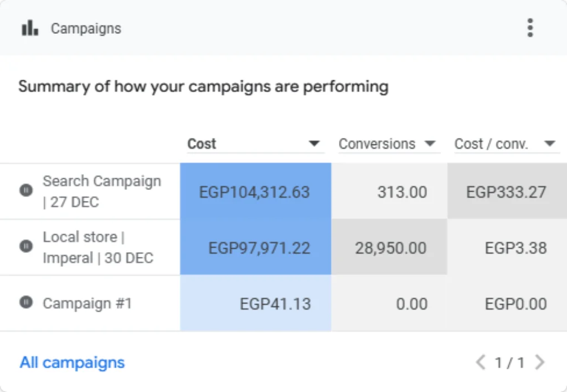Go to next page arrow
This screenshot has width=567, height=392.
[539, 362]
